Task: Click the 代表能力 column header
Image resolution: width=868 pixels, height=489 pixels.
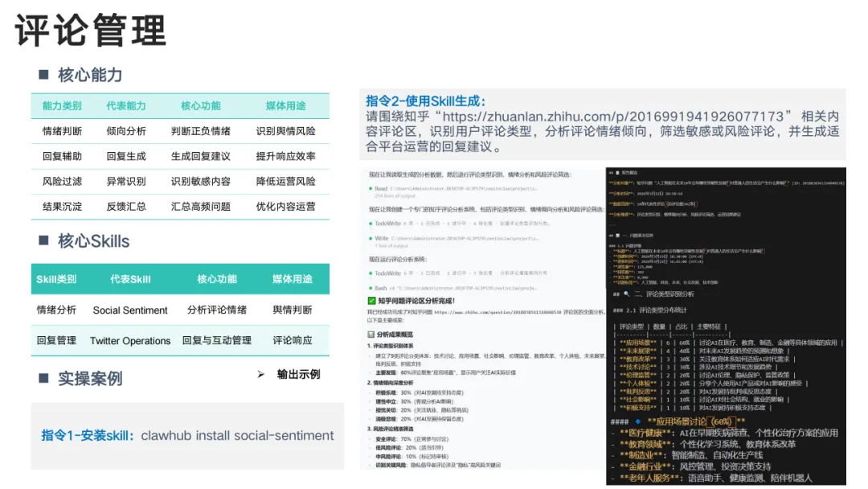Action: click(126, 106)
